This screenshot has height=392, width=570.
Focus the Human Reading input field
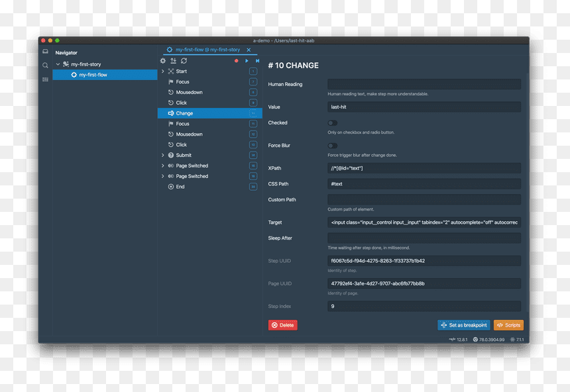(x=424, y=84)
